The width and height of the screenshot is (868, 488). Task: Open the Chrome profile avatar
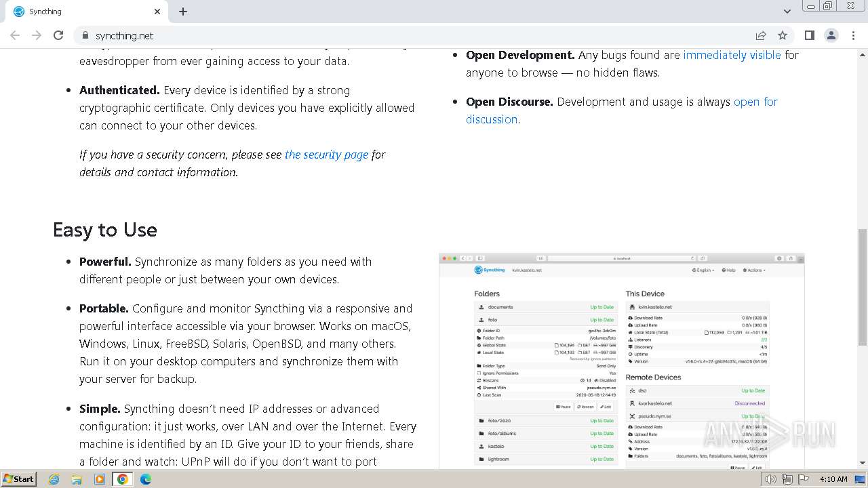(831, 35)
